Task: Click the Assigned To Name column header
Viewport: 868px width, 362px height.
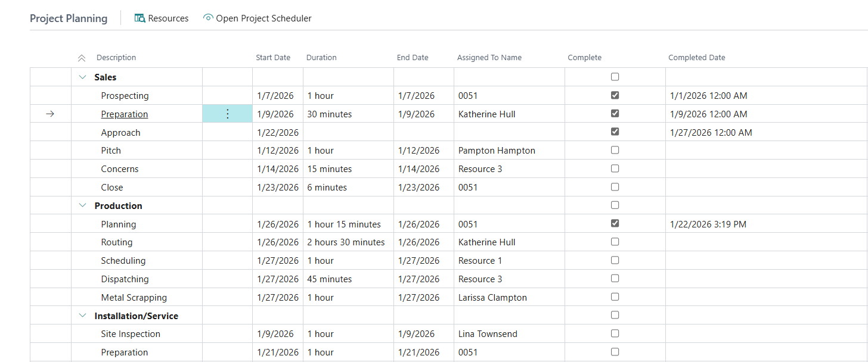Action: point(489,58)
